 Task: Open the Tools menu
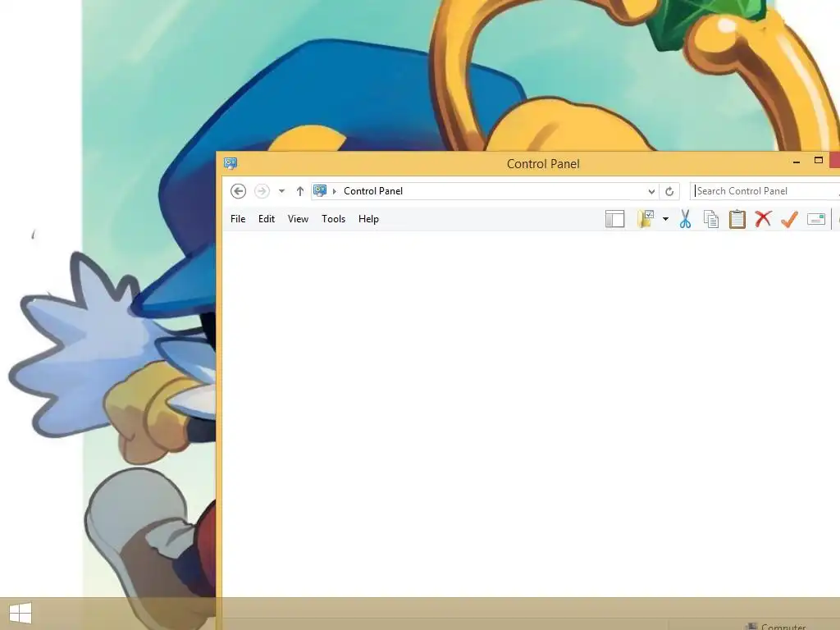333,218
